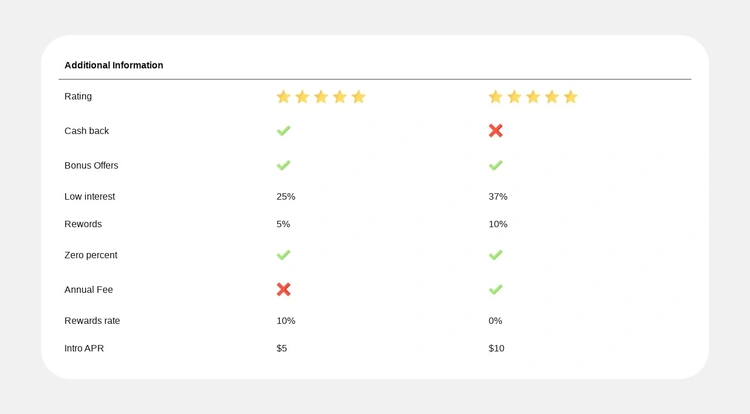Click the first star in first column rating
This screenshot has height=414, width=750.
pos(283,97)
